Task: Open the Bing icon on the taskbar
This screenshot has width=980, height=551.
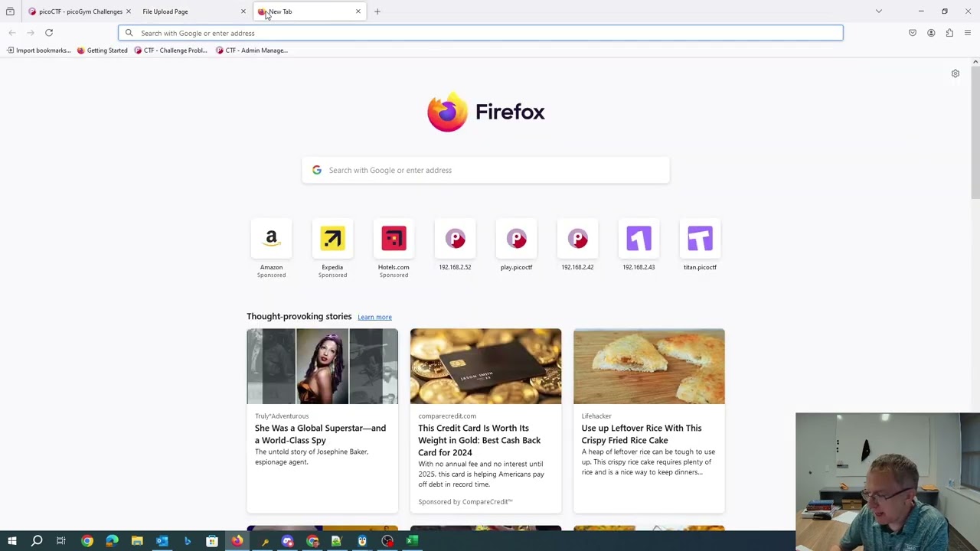Action: click(188, 541)
